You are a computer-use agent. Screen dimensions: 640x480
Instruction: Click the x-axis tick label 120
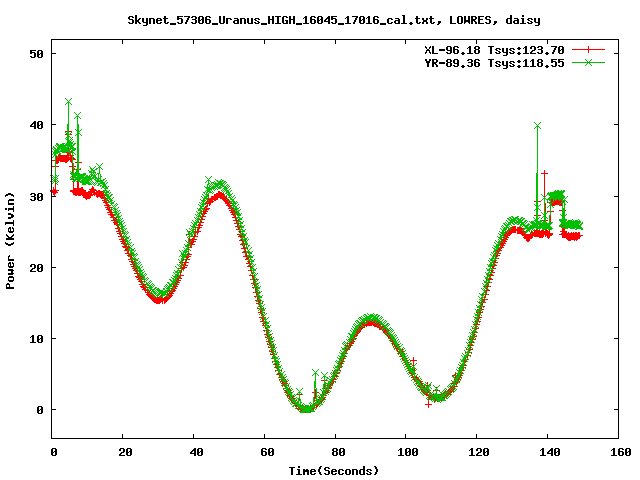click(479, 452)
